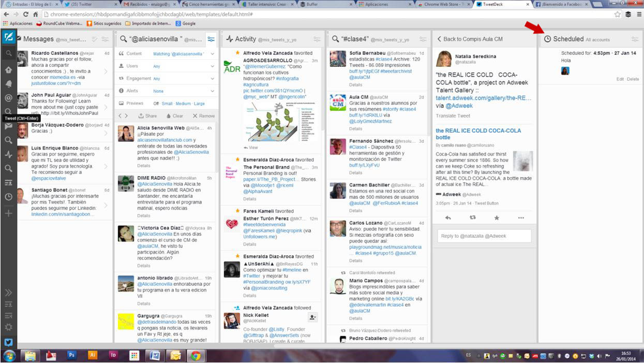The height and width of the screenshot is (363, 644).
Task: Retweet Natalia Seredkina's Coca-Cola tweet
Action: click(472, 218)
